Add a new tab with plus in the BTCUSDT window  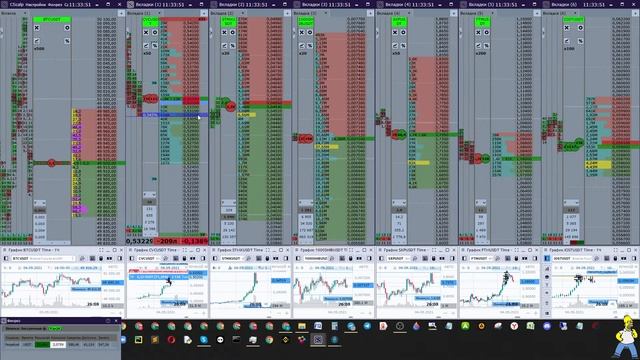click(x=121, y=13)
